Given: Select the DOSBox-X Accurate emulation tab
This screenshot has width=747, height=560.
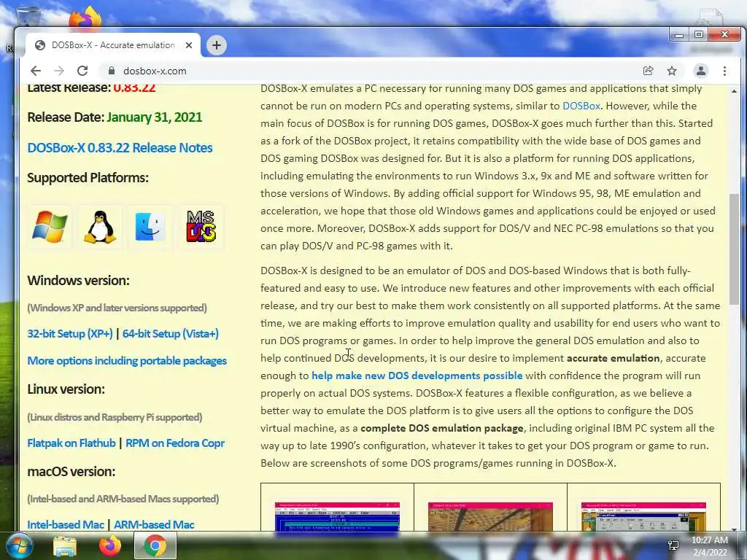Looking at the screenshot, I should [x=113, y=45].
